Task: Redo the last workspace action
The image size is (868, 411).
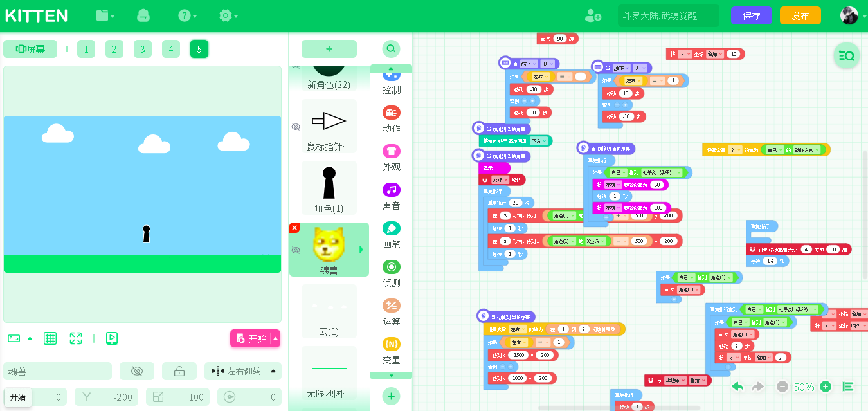Action: tap(758, 387)
